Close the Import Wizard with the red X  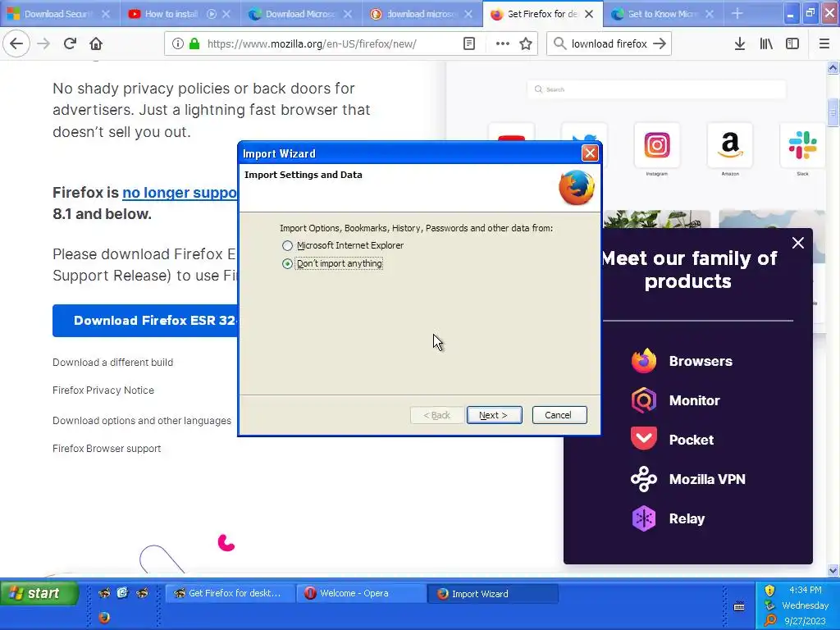coord(590,153)
